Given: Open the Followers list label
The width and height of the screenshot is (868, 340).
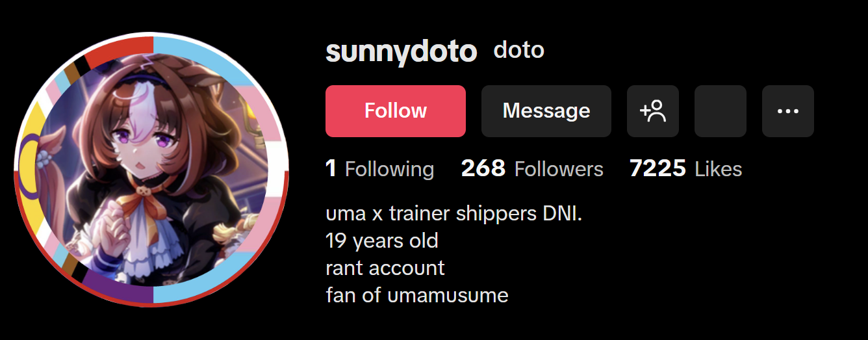Looking at the screenshot, I should tap(559, 169).
